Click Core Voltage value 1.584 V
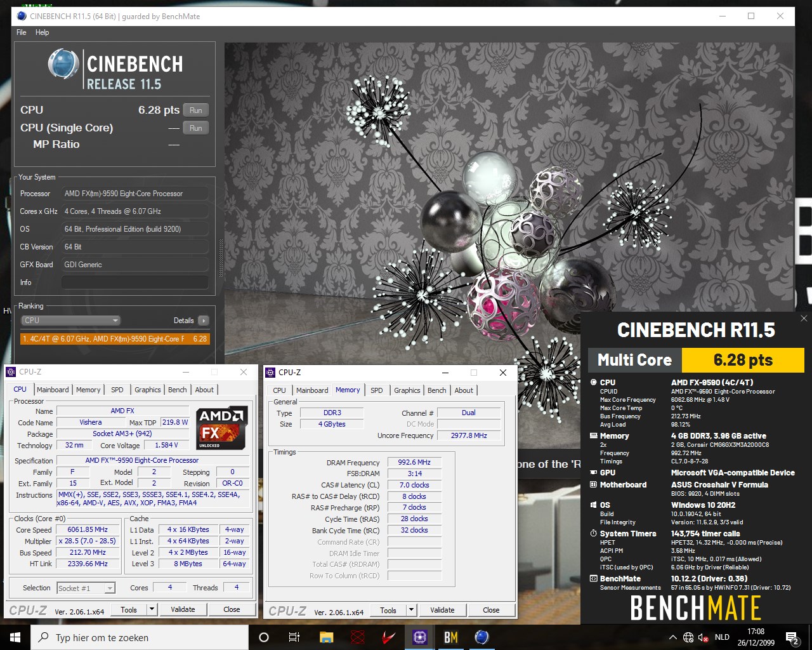Image resolution: width=812 pixels, height=650 pixels. 166,445
